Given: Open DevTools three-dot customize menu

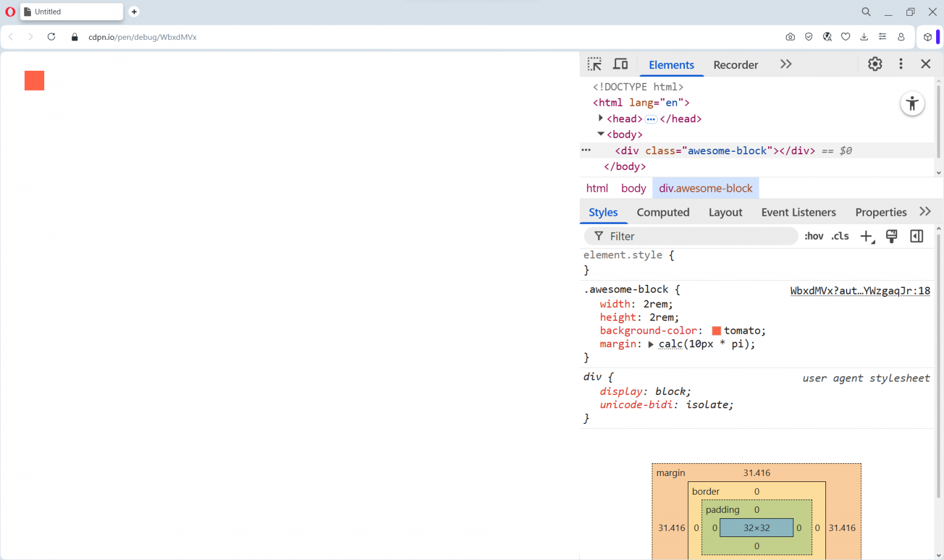Looking at the screenshot, I should click(x=900, y=64).
